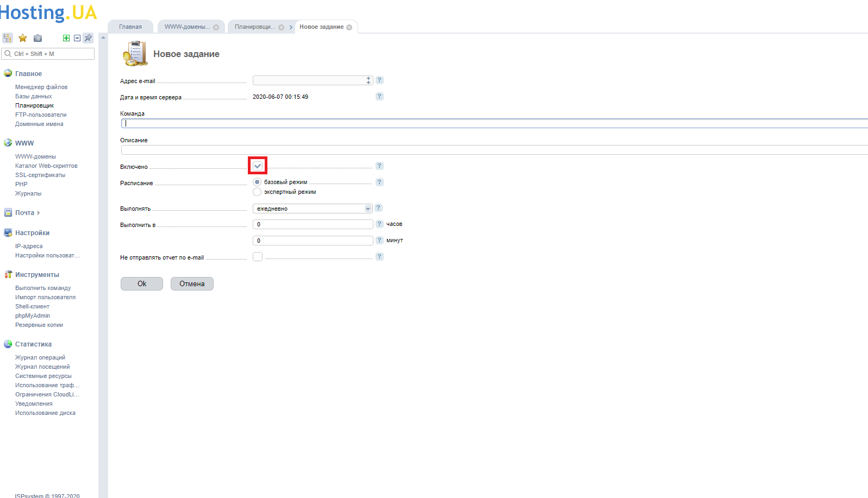Open Менеджер файлов in sidebar

[41, 87]
